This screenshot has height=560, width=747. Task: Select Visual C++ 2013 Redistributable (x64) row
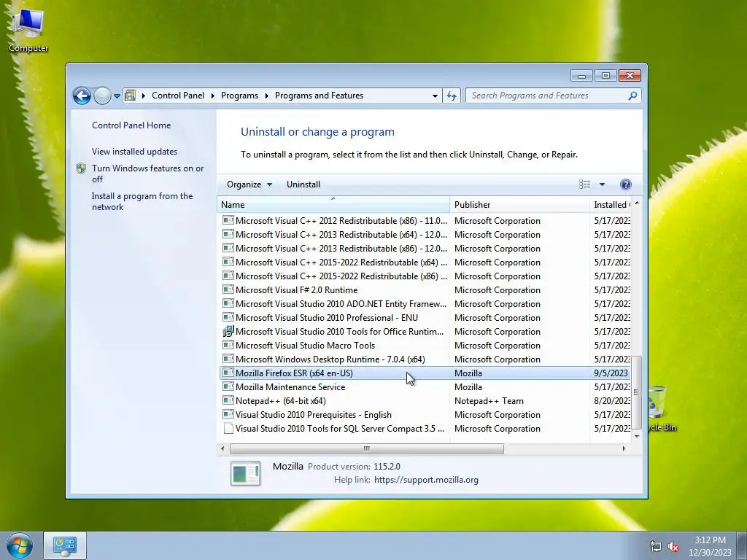(x=425, y=235)
